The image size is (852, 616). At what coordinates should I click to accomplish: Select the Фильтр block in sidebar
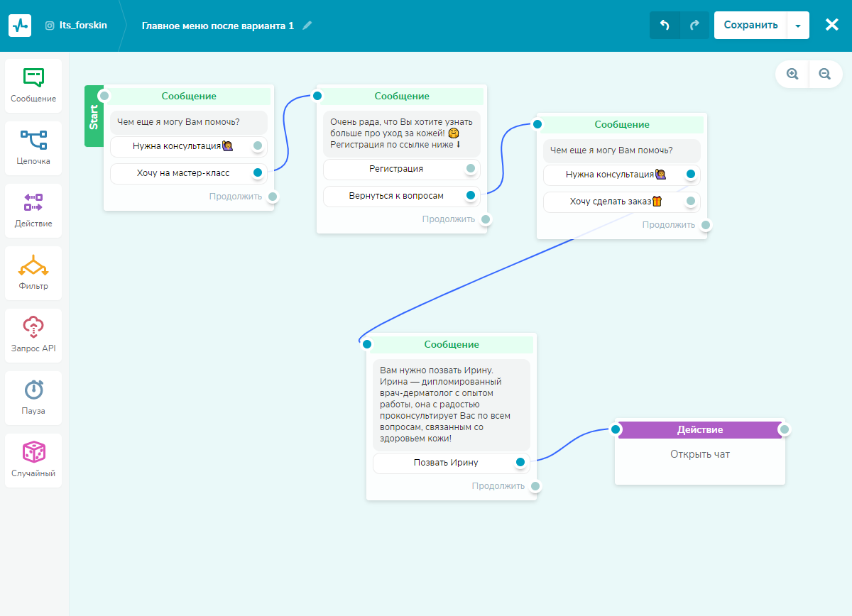coord(33,273)
